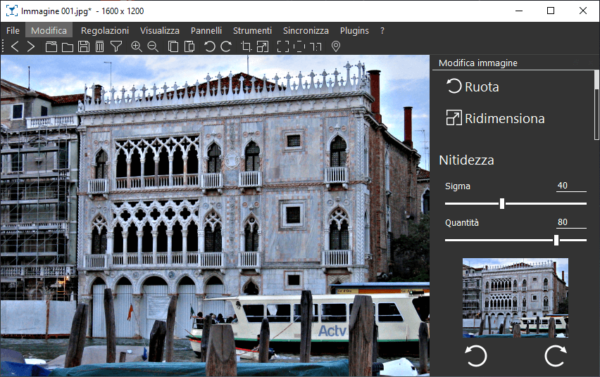Maximize the window
600x377 pixels.
pos(551,11)
